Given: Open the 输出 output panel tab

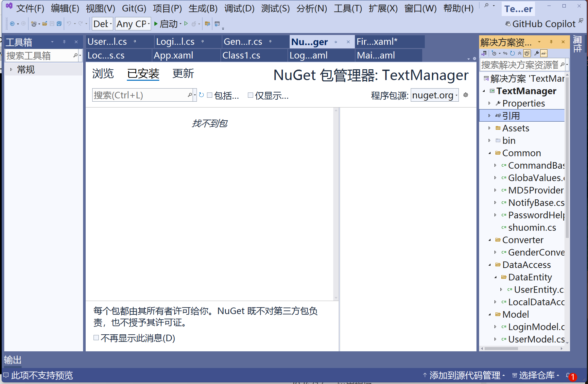Looking at the screenshot, I should [13, 360].
